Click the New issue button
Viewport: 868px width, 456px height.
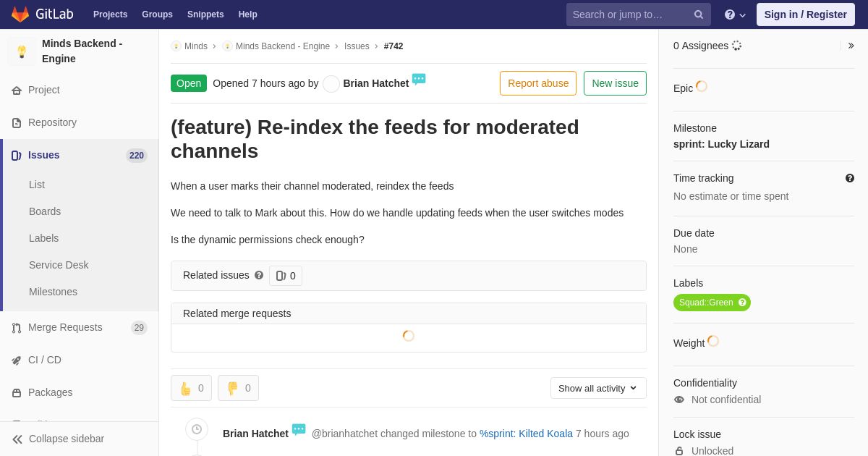point(615,83)
